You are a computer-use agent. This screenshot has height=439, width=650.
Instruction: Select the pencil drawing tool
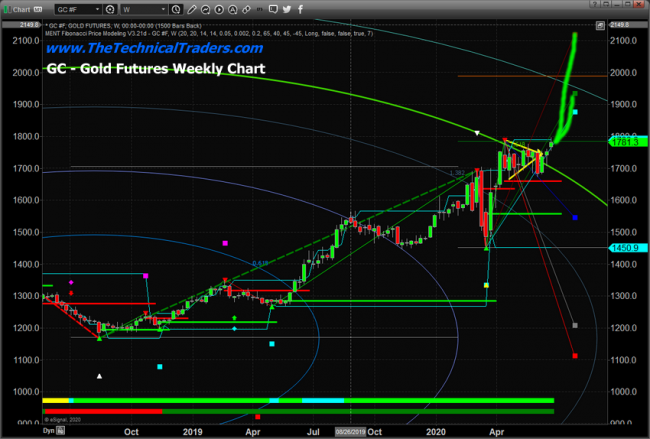192,9
